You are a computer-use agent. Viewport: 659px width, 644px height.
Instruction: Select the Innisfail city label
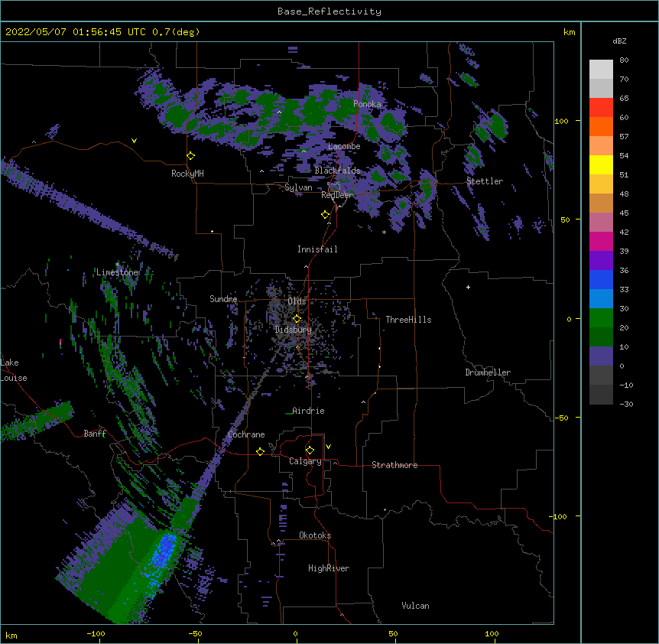click(317, 249)
